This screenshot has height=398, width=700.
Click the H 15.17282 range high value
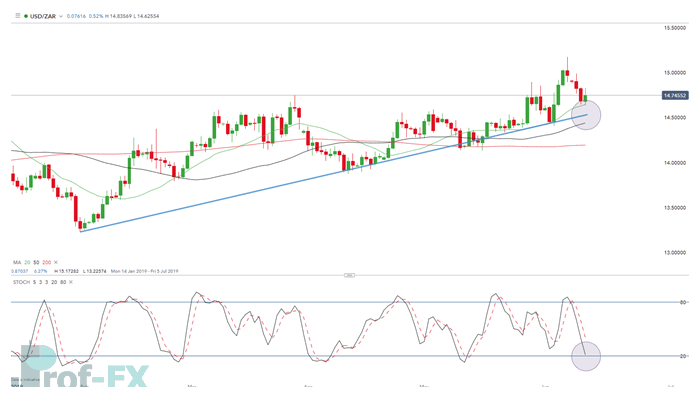[x=67, y=271]
